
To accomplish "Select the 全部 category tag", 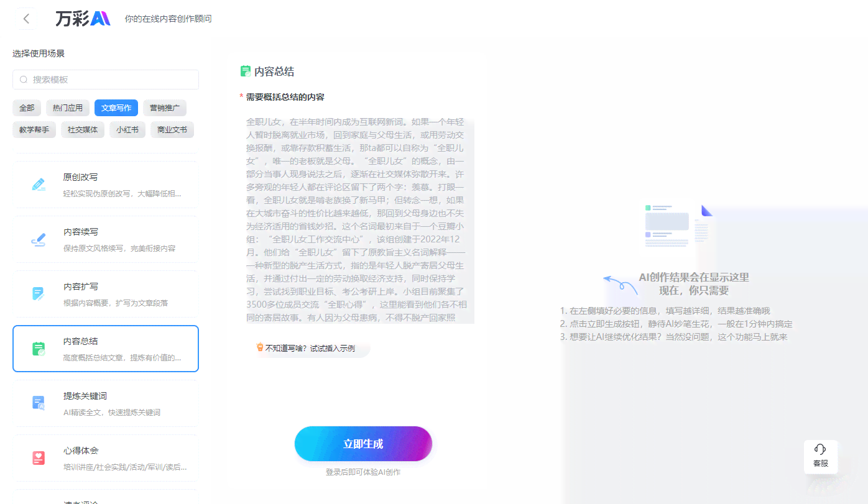I will [27, 108].
